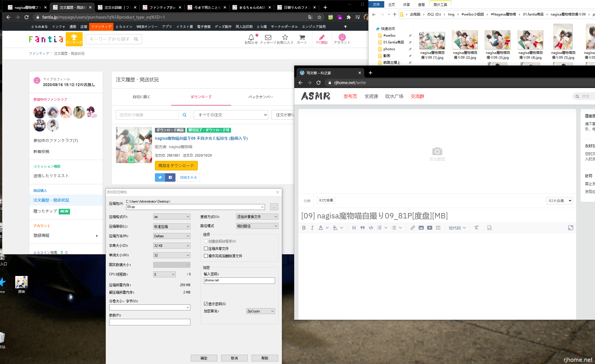Image resolution: width=595 pixels, height=364 pixels.
Task: Open the ZipCrypto encryption algorithm dropdown
Action: [x=260, y=311]
